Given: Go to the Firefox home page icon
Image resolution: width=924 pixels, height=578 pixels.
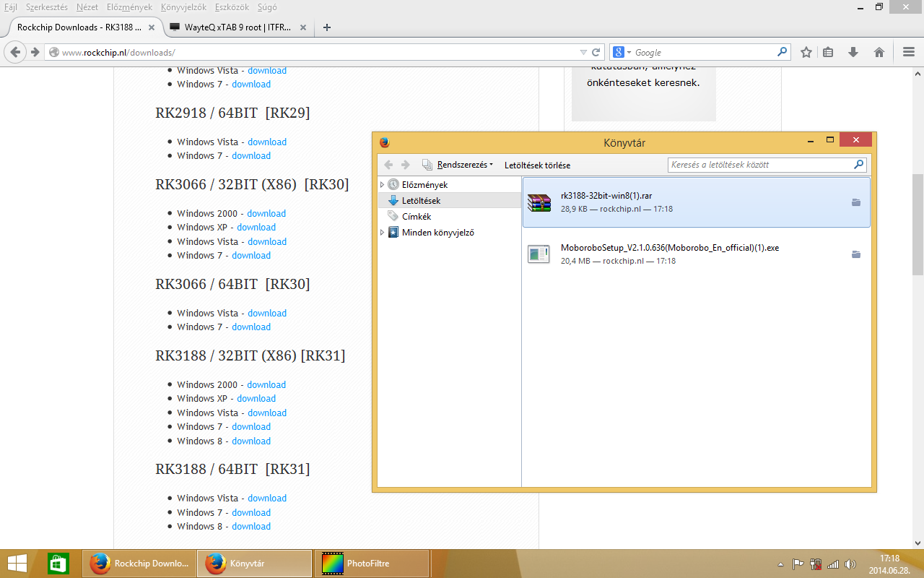Looking at the screenshot, I should click(x=879, y=52).
